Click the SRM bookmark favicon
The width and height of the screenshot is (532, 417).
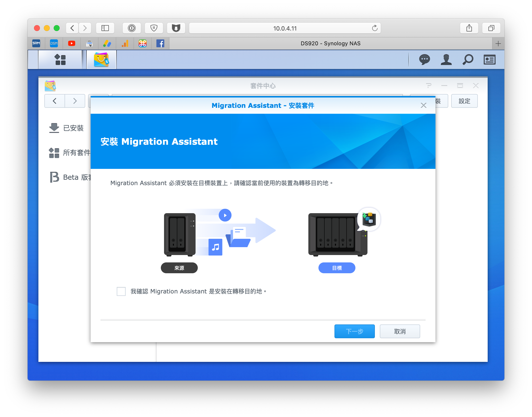tap(36, 43)
